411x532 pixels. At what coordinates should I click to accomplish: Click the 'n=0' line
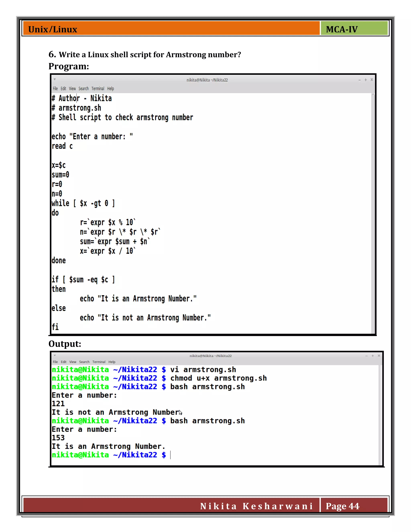point(57,194)
